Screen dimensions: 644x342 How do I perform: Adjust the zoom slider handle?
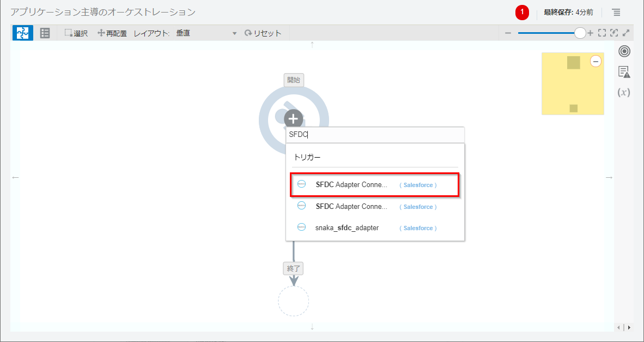(580, 33)
